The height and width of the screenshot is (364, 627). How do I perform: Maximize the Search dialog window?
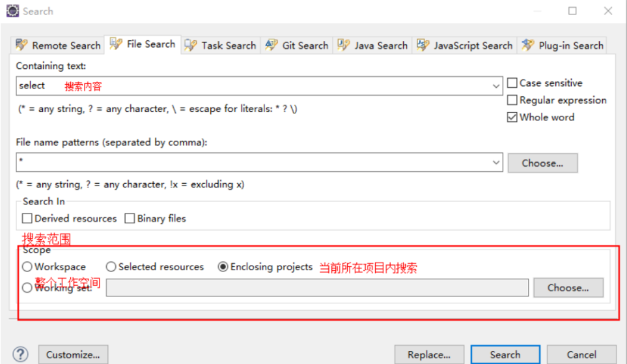coord(572,11)
